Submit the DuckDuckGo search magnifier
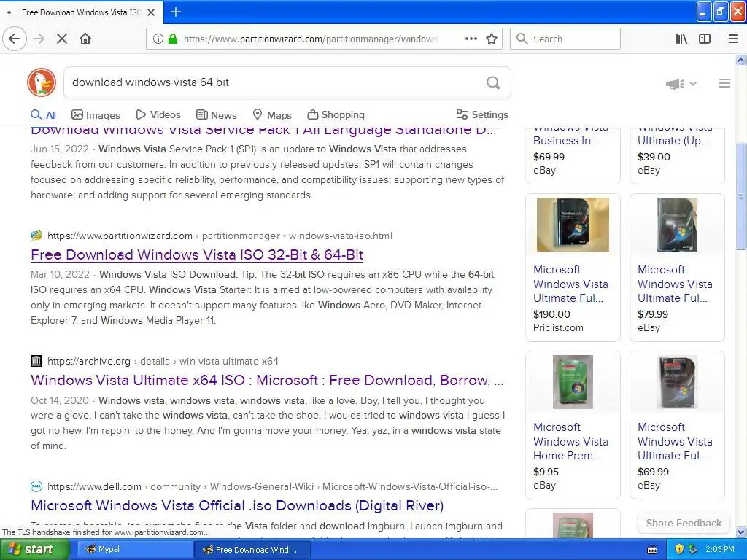The image size is (747, 560). pos(493,83)
